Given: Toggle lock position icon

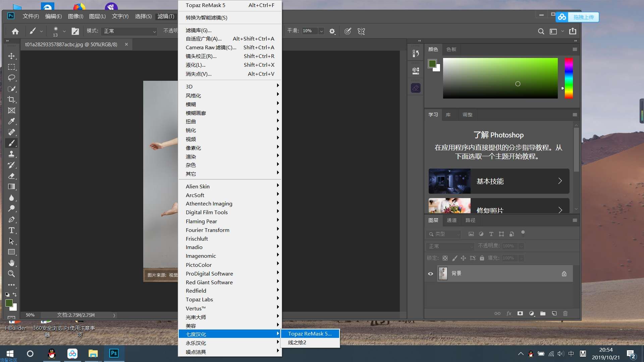Looking at the screenshot, I should point(463,258).
